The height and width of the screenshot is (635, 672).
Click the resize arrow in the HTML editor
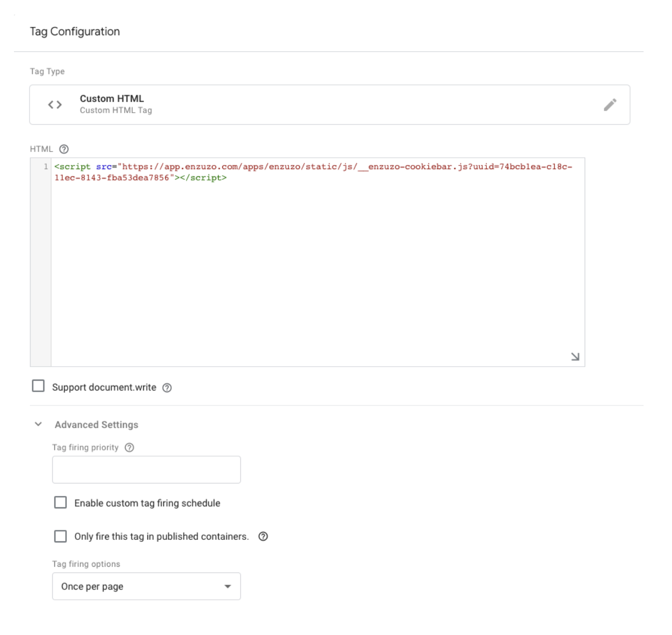[x=575, y=356]
